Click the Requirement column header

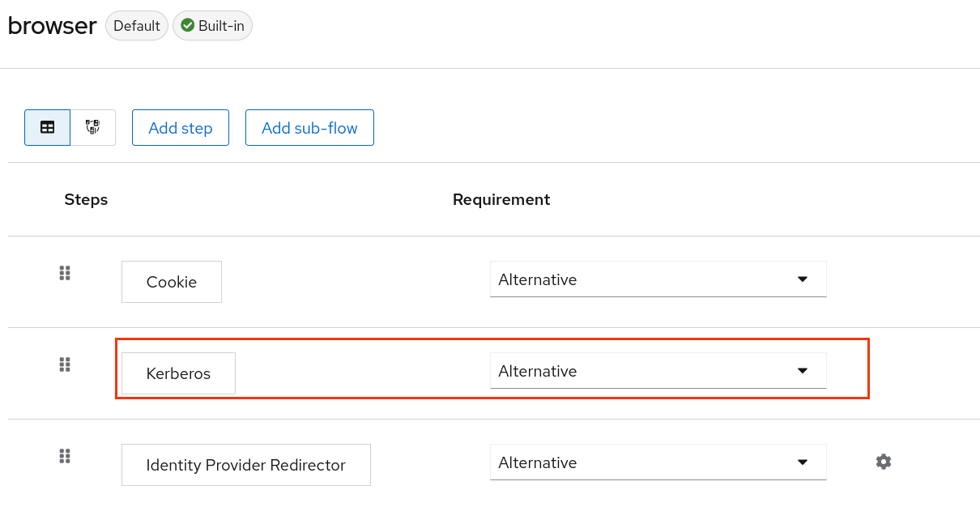(501, 199)
